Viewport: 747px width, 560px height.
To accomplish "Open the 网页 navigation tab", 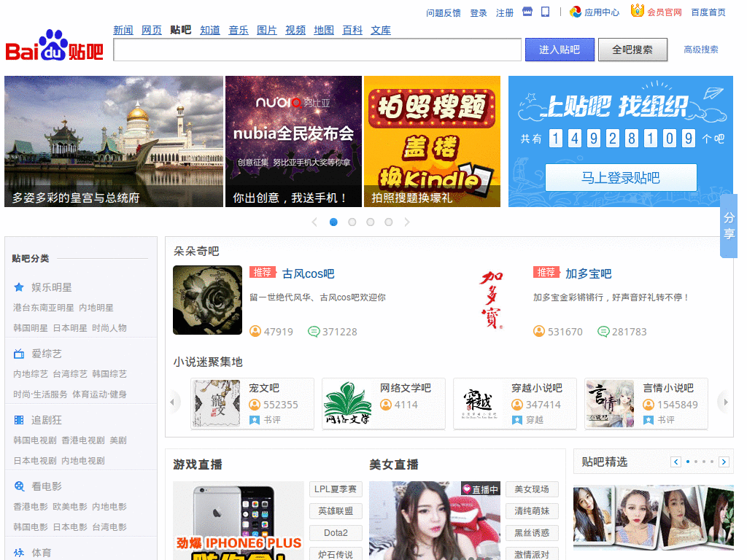I will pyautogui.click(x=152, y=30).
